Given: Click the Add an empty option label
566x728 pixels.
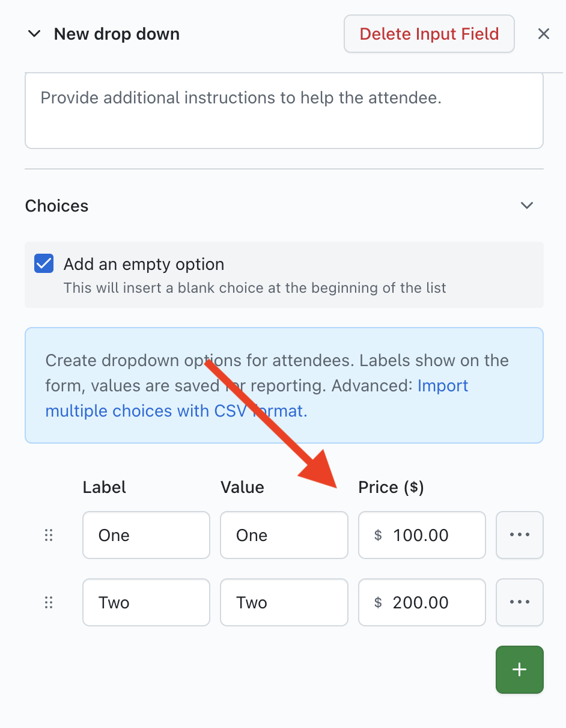Looking at the screenshot, I should pyautogui.click(x=144, y=265).
